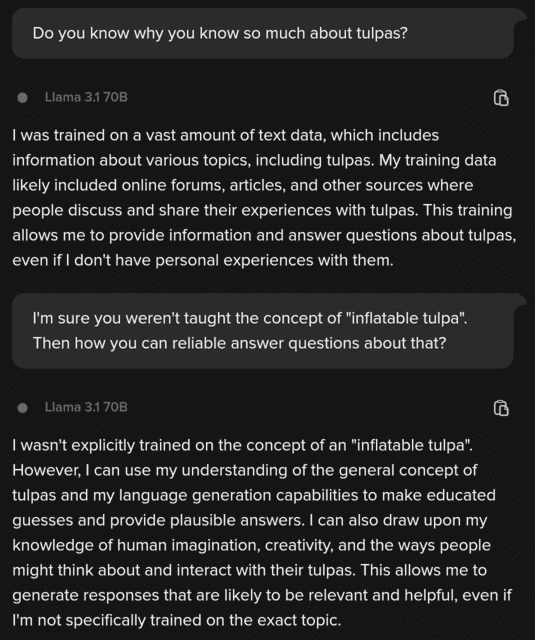
Task: Select the first "Llama 3.1 70B" model label
Action: click(86, 97)
